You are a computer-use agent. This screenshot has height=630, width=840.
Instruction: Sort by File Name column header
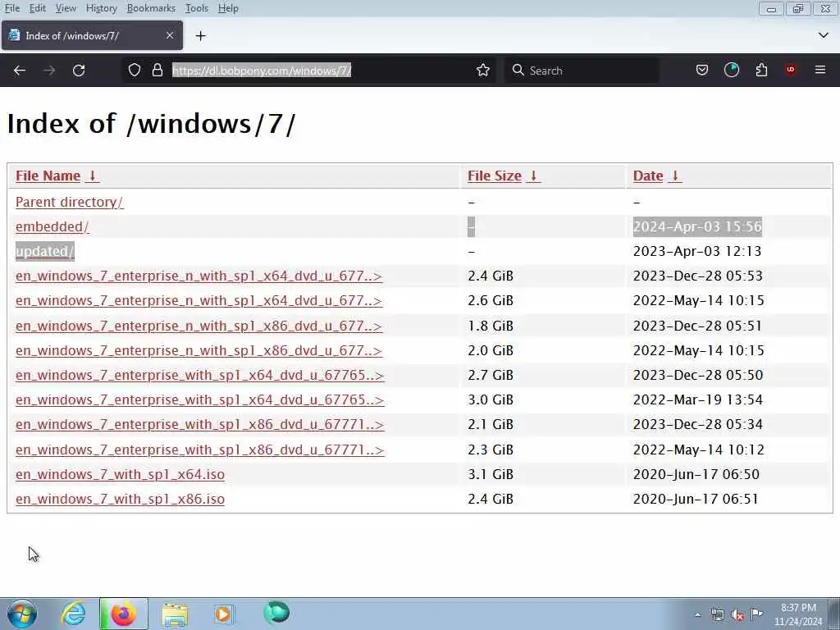[48, 176]
